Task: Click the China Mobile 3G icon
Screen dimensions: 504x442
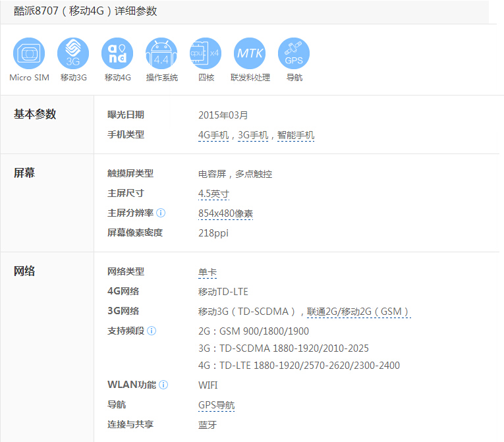Action: point(73,53)
